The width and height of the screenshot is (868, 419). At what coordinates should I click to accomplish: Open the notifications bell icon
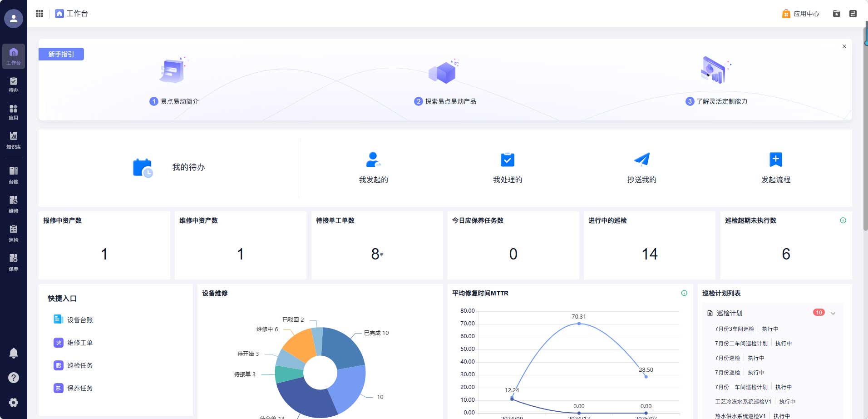click(14, 353)
